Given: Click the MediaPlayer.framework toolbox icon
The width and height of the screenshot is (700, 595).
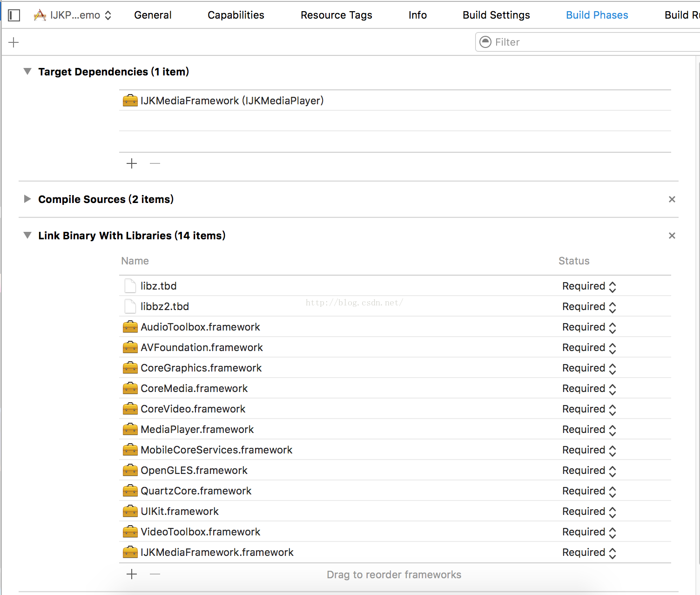Looking at the screenshot, I should 130,429.
